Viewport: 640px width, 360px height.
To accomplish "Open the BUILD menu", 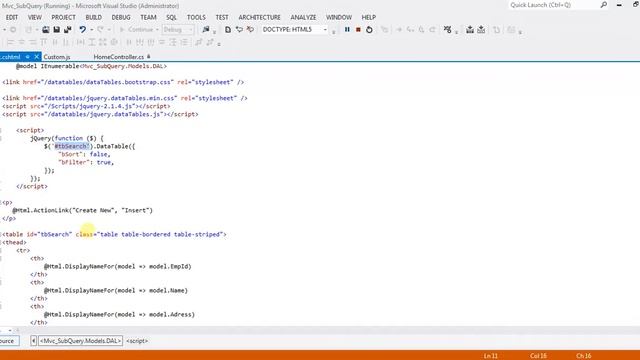I will 93,17.
